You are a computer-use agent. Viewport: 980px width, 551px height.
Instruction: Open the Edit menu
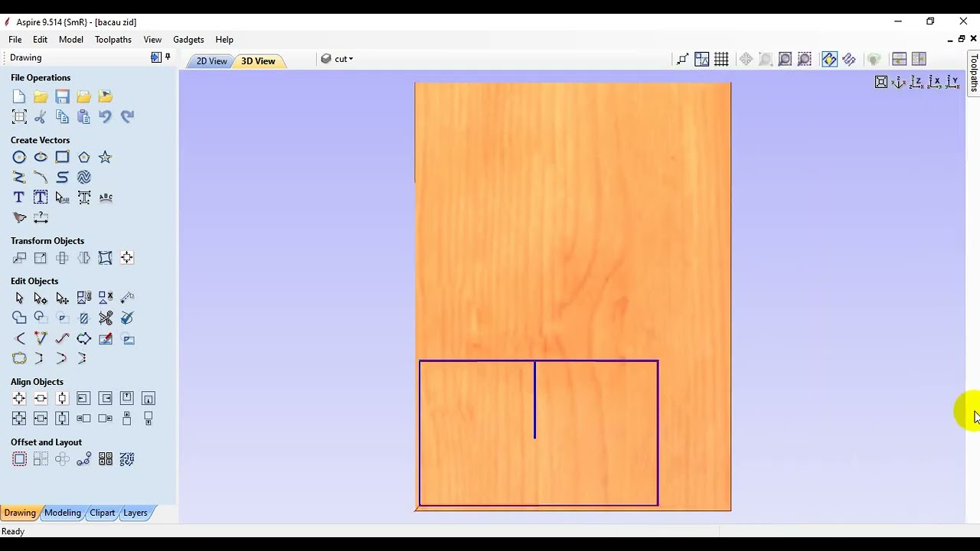pyautogui.click(x=40, y=39)
